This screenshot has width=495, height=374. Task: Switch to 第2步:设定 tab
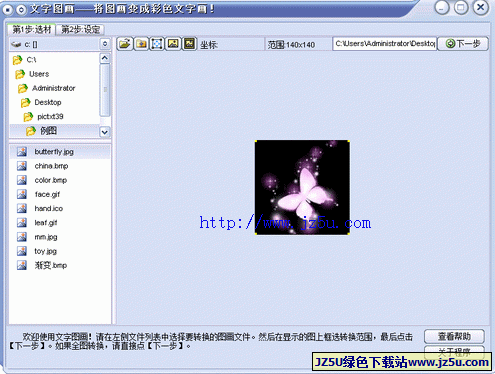[x=80, y=30]
